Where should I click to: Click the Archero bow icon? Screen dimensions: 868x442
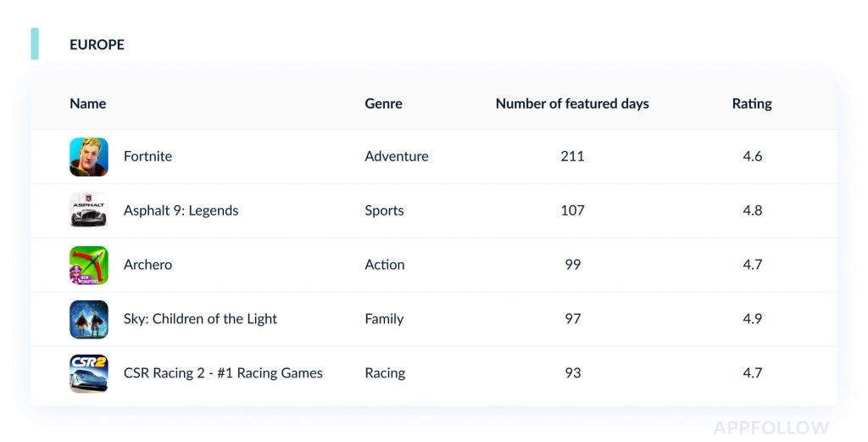coord(89,265)
